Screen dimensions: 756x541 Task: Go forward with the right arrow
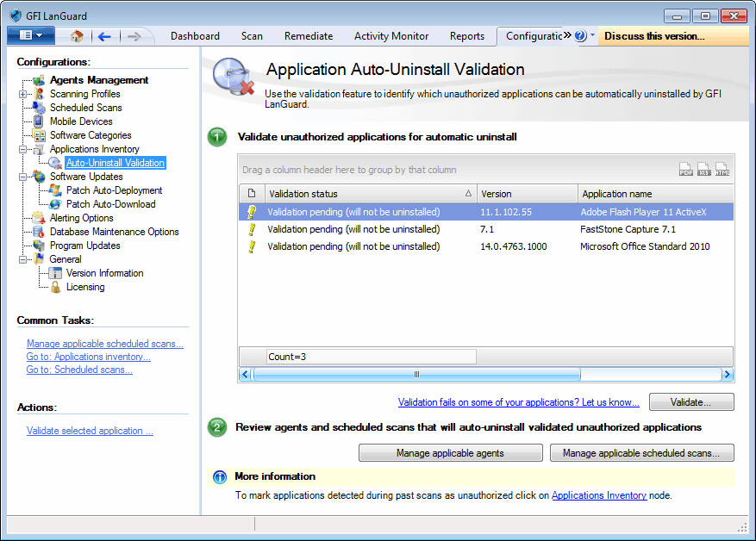coord(134,36)
